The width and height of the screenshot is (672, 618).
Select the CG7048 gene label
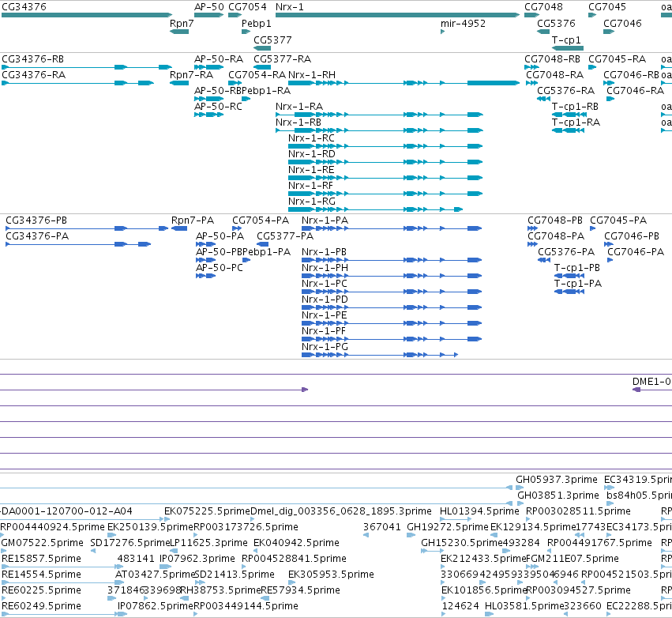pyautogui.click(x=543, y=7)
